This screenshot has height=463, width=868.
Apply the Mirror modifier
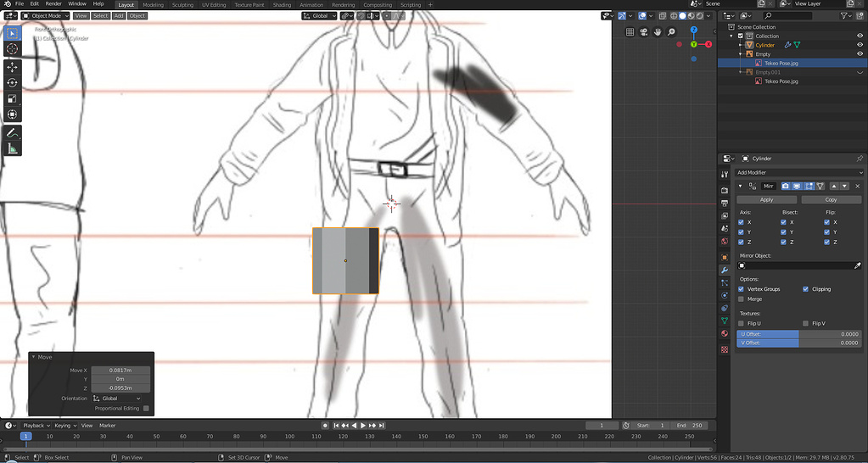767,199
